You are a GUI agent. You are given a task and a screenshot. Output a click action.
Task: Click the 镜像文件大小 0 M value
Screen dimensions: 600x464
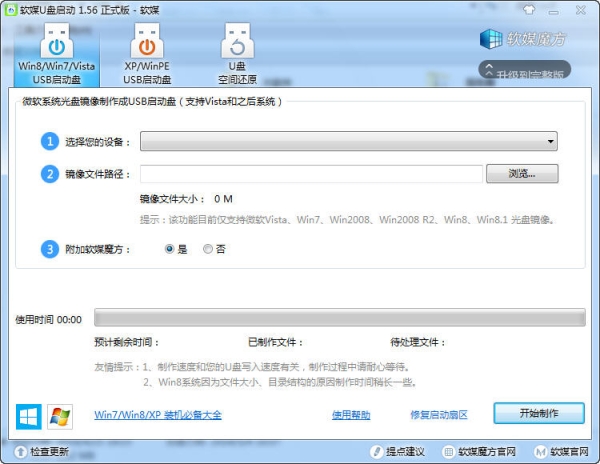point(223,199)
